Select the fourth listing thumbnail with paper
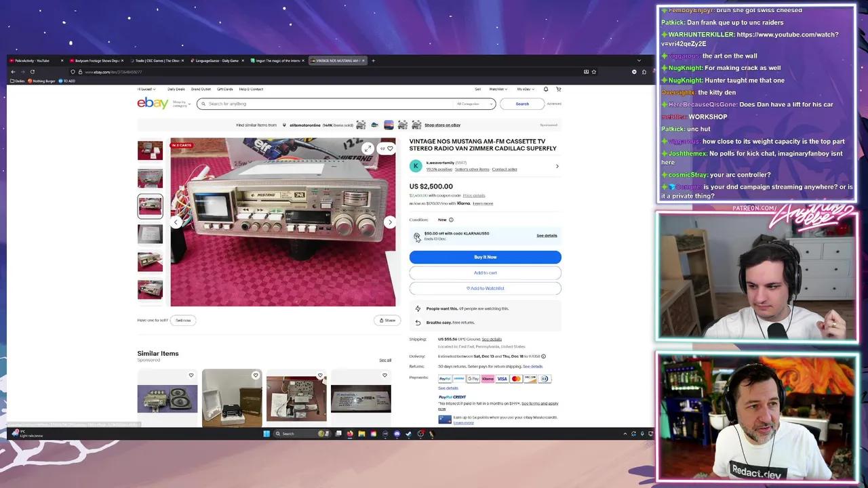This screenshot has width=868, height=488. pos(150,234)
